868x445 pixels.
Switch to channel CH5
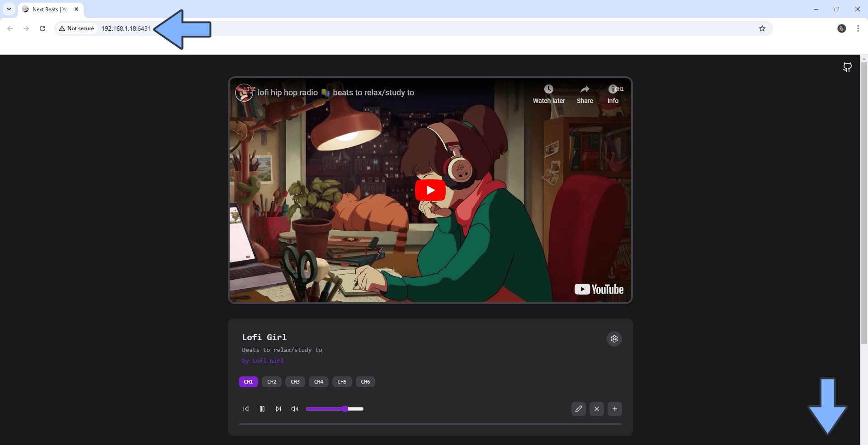(342, 382)
